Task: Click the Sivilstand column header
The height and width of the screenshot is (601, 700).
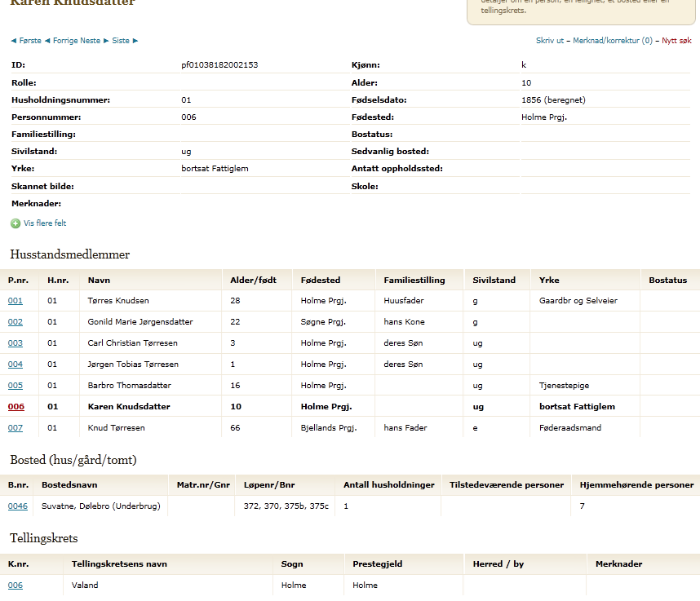Action: point(494,281)
